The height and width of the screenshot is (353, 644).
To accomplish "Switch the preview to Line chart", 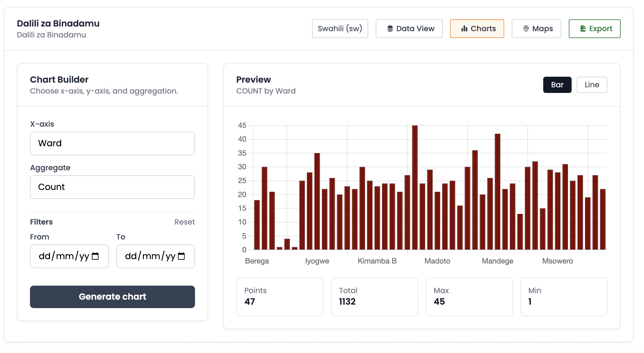I will 592,85.
